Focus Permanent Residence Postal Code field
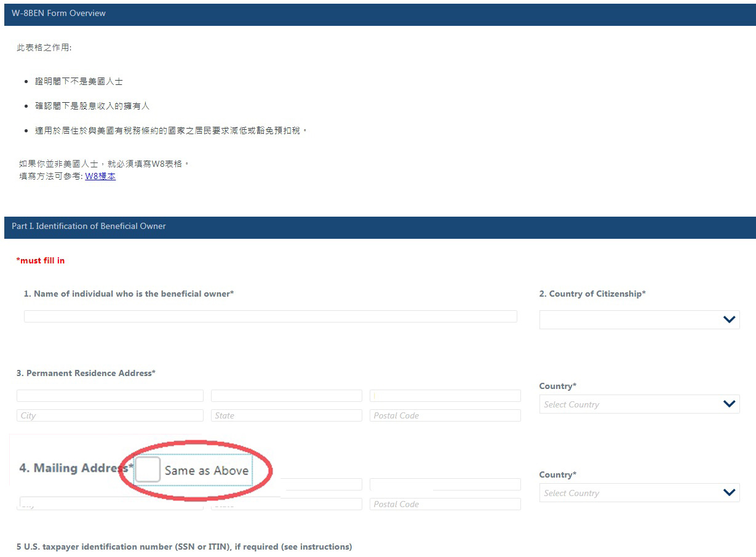The image size is (756, 557). 445,415
